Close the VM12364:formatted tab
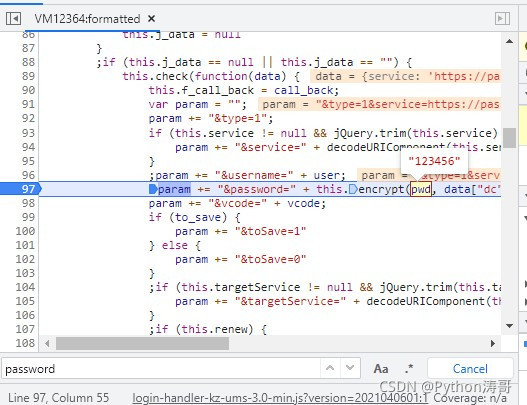The width and height of the screenshot is (527, 405). pyautogui.click(x=152, y=18)
